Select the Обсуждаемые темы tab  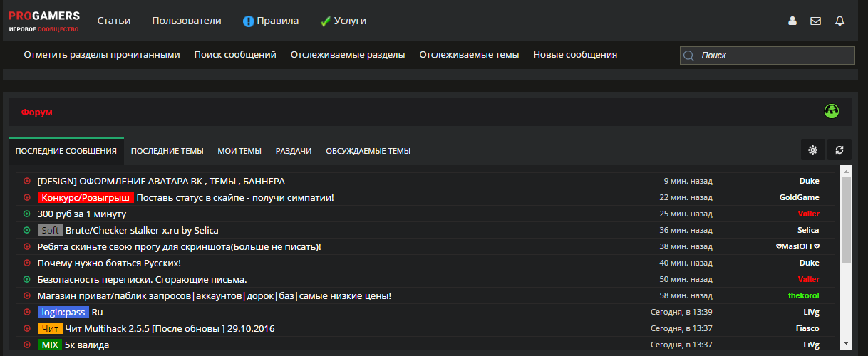tap(368, 151)
